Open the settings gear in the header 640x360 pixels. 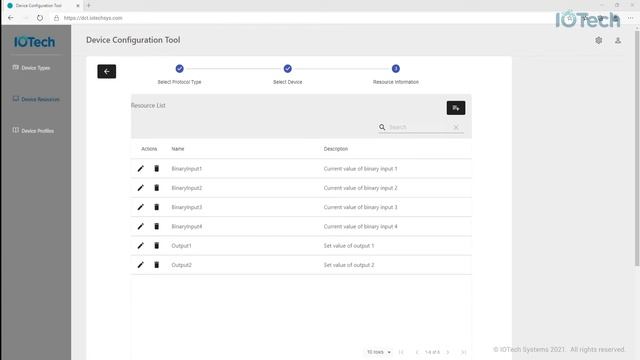pyautogui.click(x=599, y=40)
